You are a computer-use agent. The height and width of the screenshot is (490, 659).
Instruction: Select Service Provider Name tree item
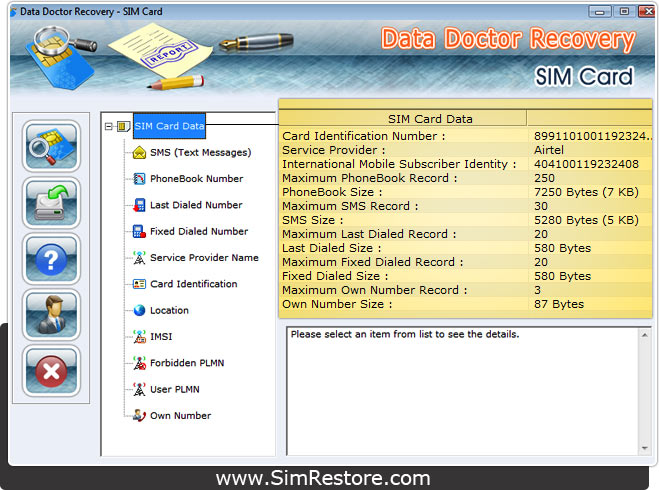pos(204,258)
